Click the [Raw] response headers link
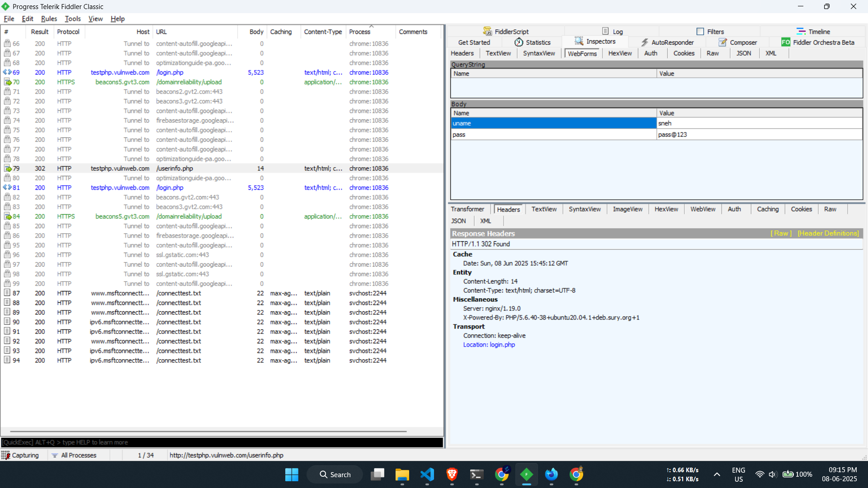The height and width of the screenshot is (488, 868). (781, 234)
